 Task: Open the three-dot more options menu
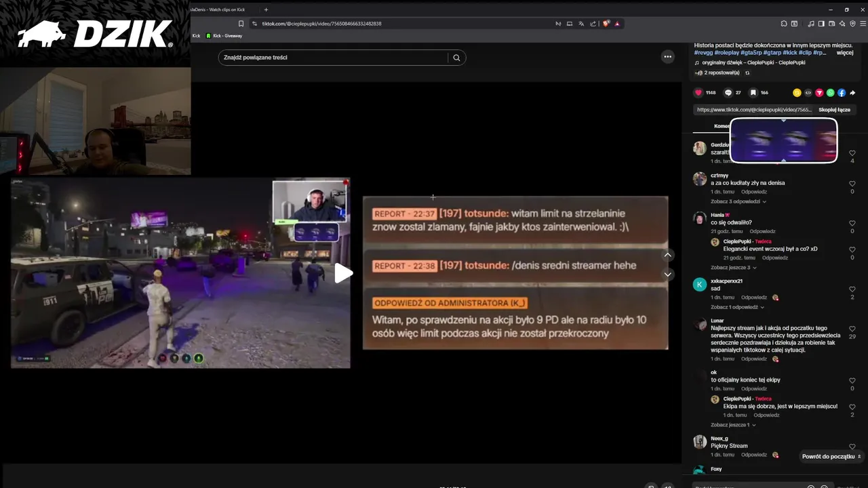667,57
